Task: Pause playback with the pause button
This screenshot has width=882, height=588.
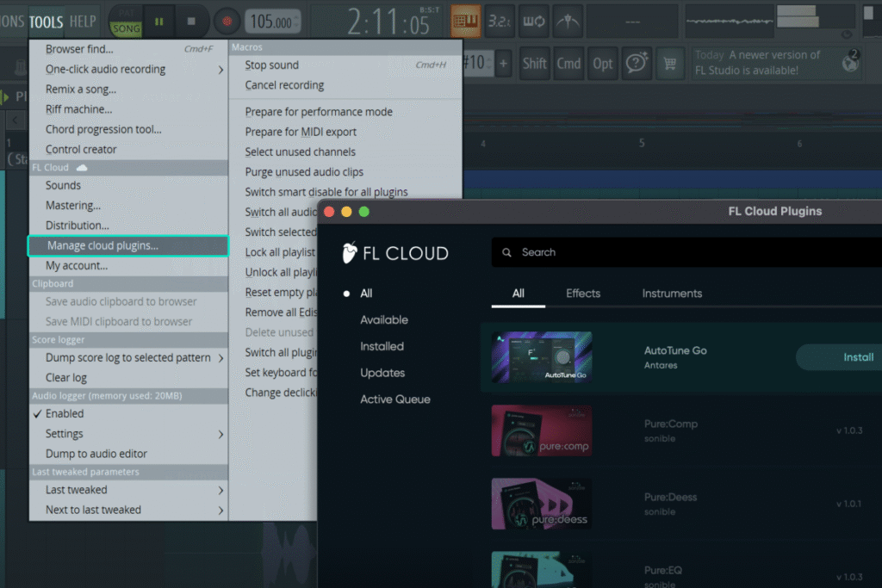Action: (159, 22)
